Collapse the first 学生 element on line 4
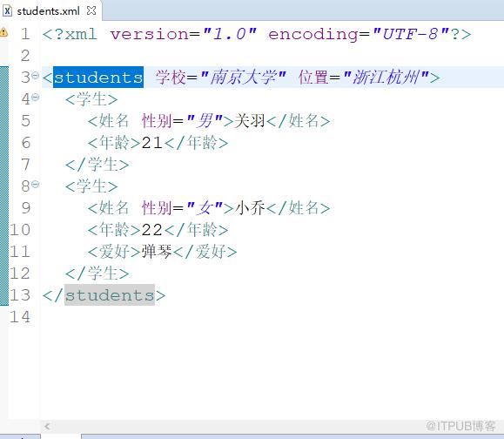 pyautogui.click(x=36, y=98)
